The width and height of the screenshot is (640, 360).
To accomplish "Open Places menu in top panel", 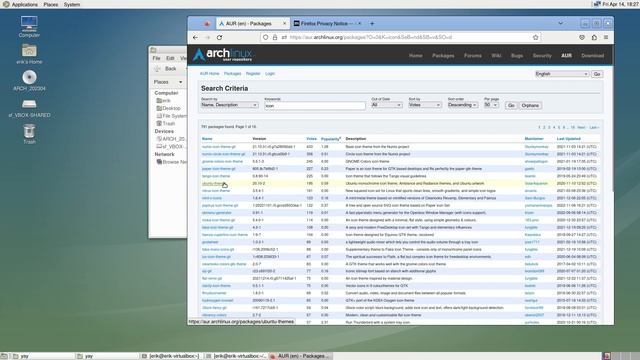I will [51, 4].
